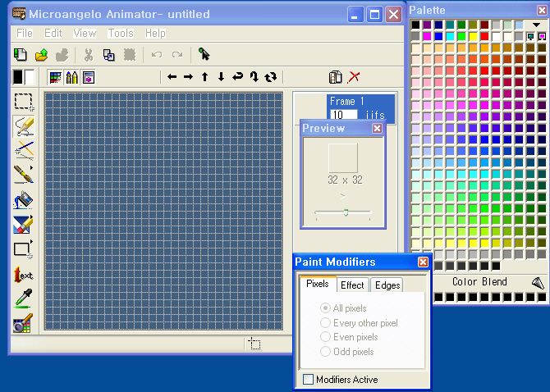Choose yellow swatch in palette second row

tap(473, 36)
